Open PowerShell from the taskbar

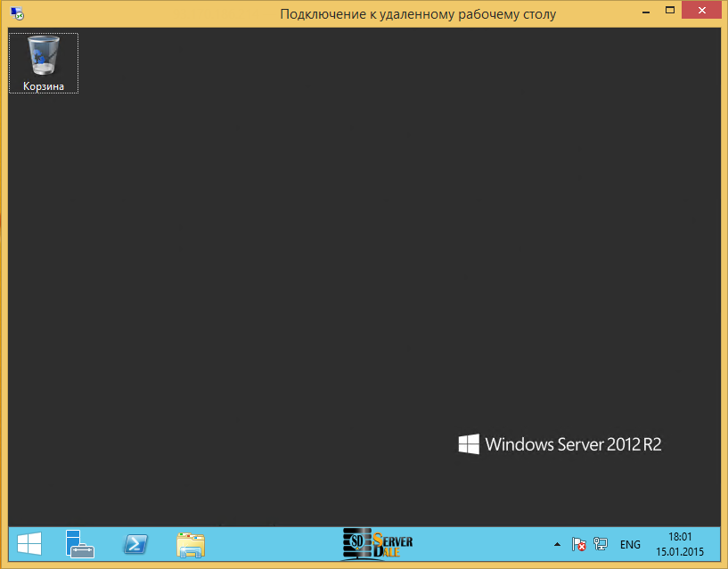tap(135, 544)
